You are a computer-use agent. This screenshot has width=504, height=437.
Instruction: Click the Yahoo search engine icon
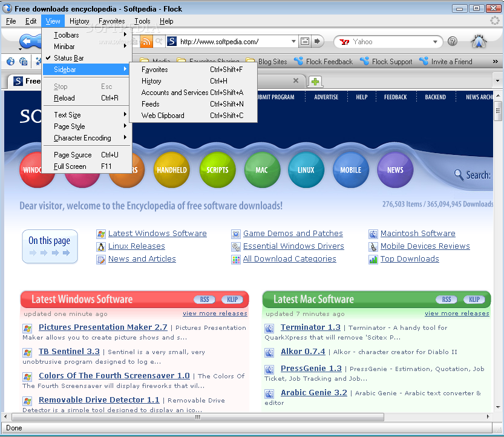pyautogui.click(x=345, y=42)
